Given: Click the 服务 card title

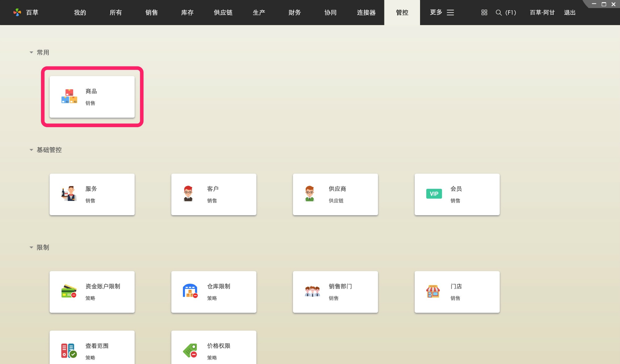Looking at the screenshot, I should pyautogui.click(x=91, y=189).
